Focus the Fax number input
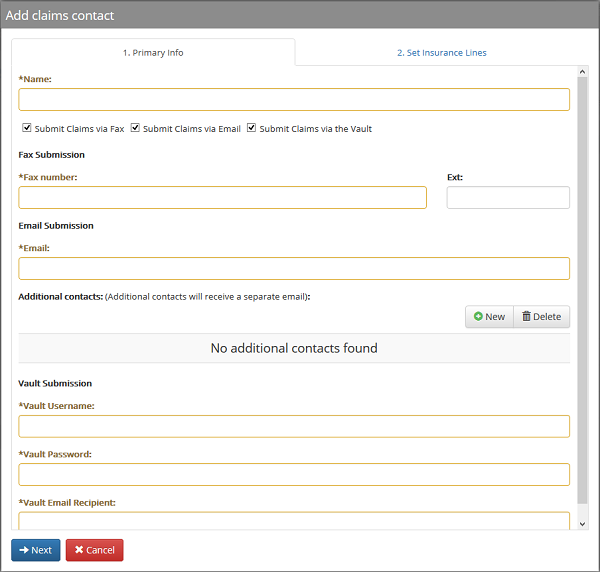Screen dimensions: 600x572 pos(222,198)
